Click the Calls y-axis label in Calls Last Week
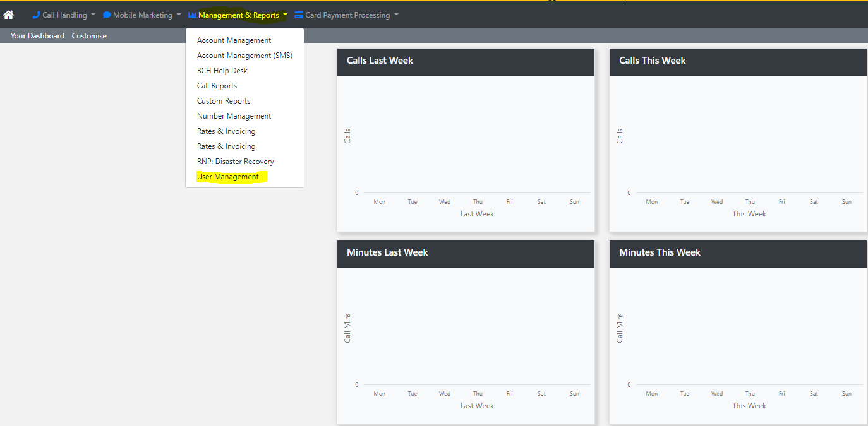868x426 pixels. 347,136
